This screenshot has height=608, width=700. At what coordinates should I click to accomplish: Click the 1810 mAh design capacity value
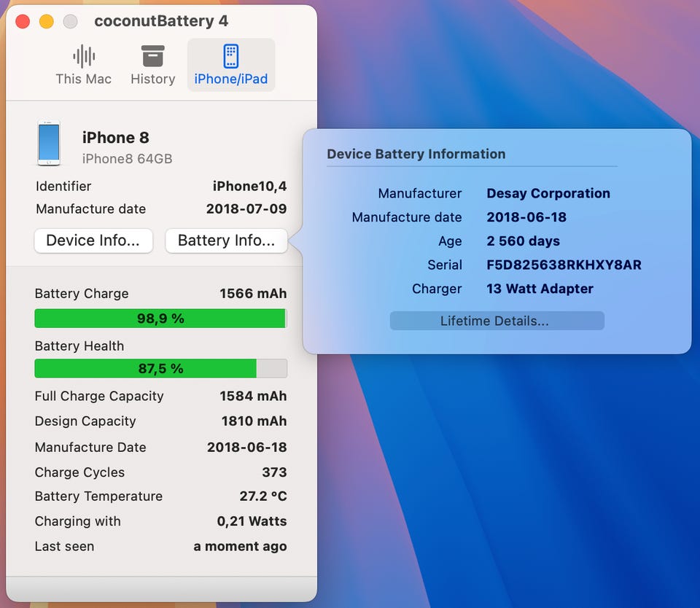point(254,421)
